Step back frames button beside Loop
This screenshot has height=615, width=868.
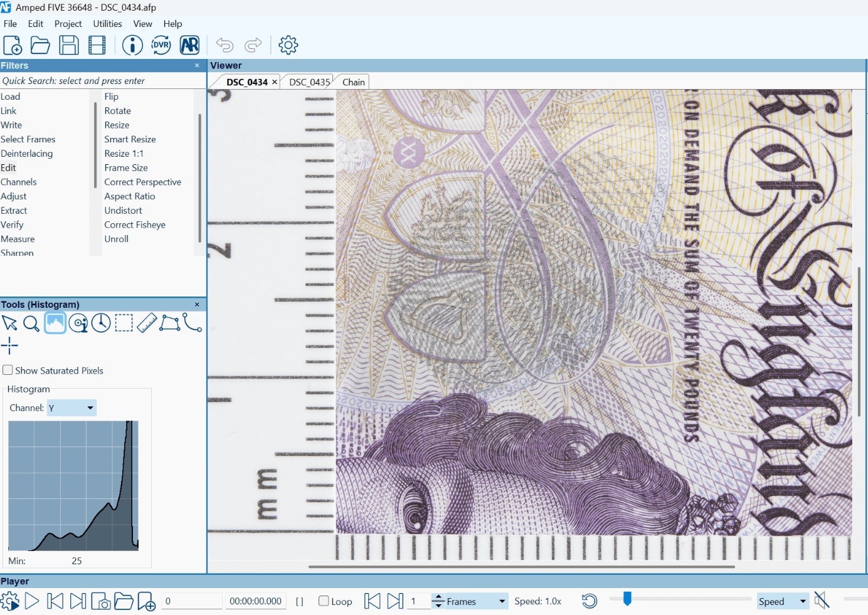(x=372, y=601)
